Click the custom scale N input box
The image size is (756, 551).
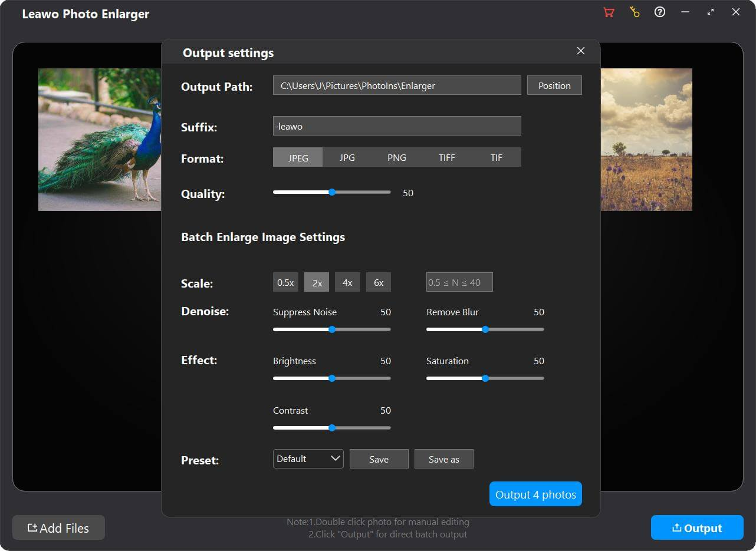pyautogui.click(x=459, y=282)
